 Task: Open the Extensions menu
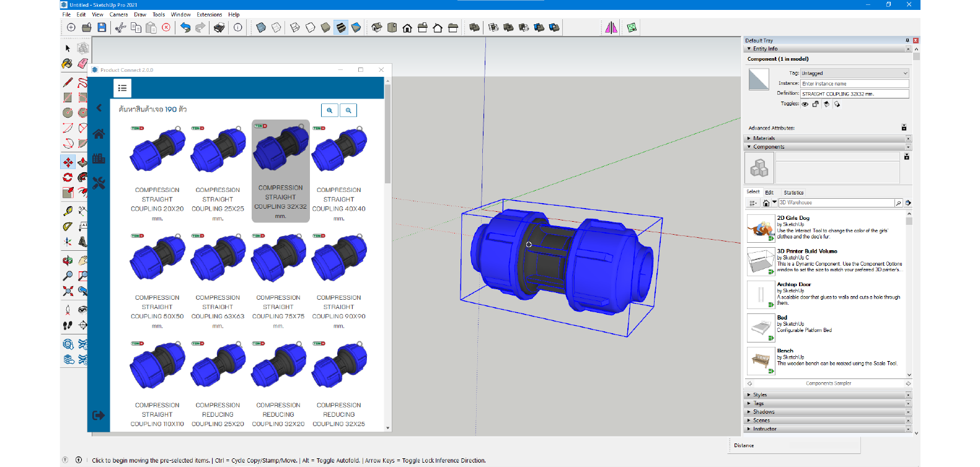click(210, 14)
